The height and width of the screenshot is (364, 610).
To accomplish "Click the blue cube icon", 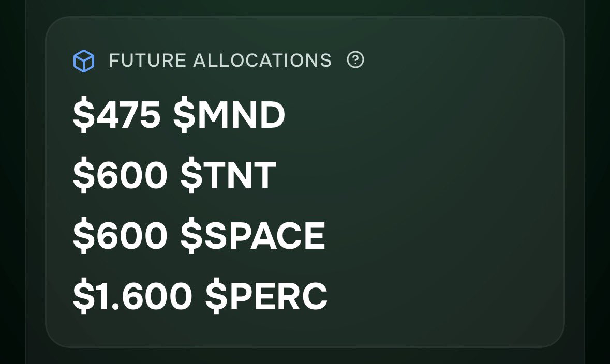I will point(83,61).
